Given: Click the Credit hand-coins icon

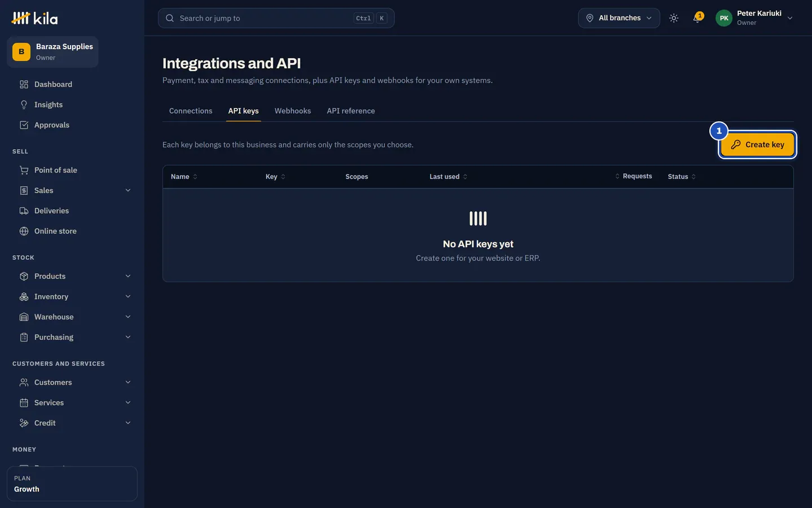Looking at the screenshot, I should [24, 423].
